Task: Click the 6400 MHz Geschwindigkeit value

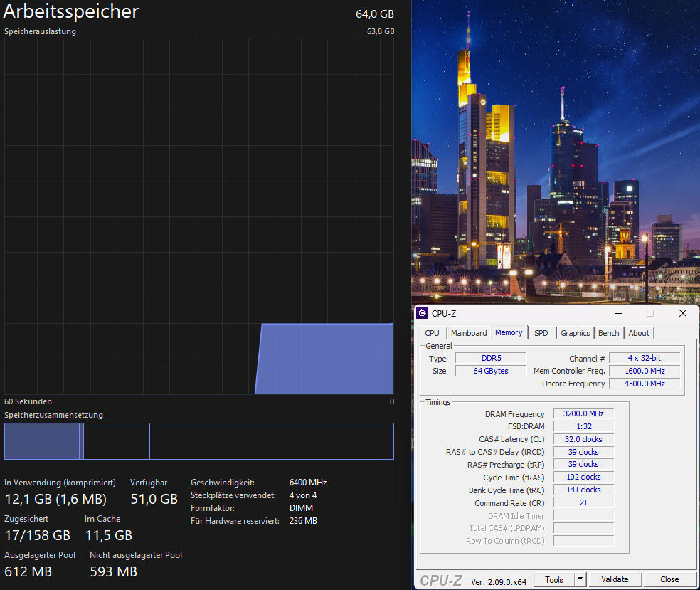Action: pyautogui.click(x=308, y=483)
